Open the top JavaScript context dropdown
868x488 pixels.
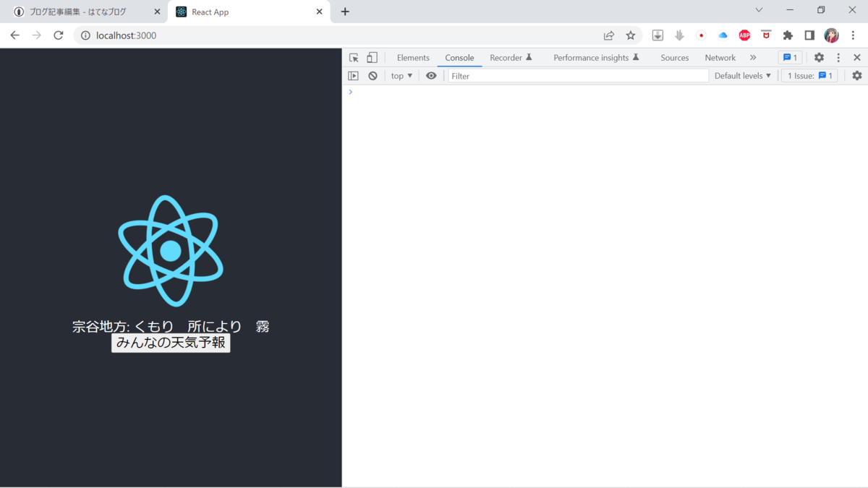coord(401,76)
